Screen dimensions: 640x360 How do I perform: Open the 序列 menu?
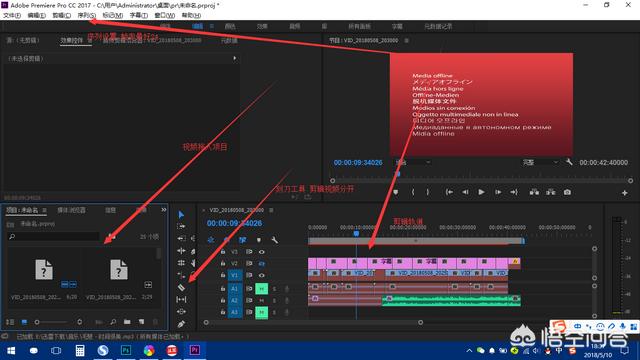pos(87,15)
